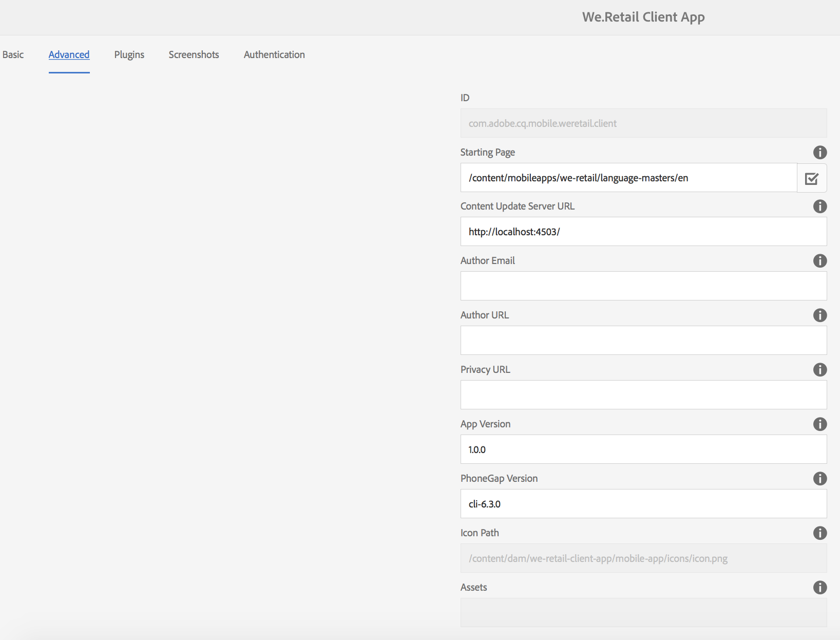
Task: Click the disabled Icon Path field
Action: click(x=644, y=558)
